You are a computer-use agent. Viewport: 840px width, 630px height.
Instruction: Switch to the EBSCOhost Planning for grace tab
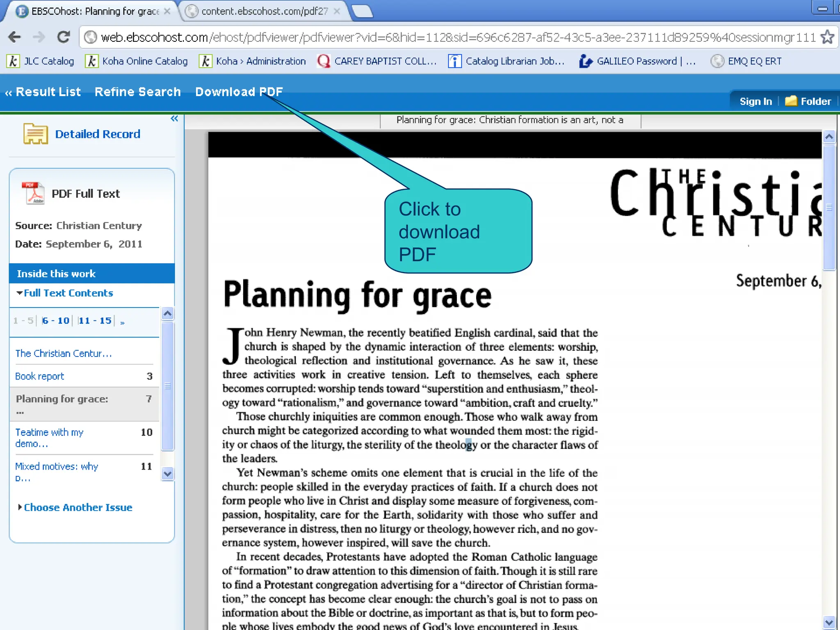pos(90,11)
